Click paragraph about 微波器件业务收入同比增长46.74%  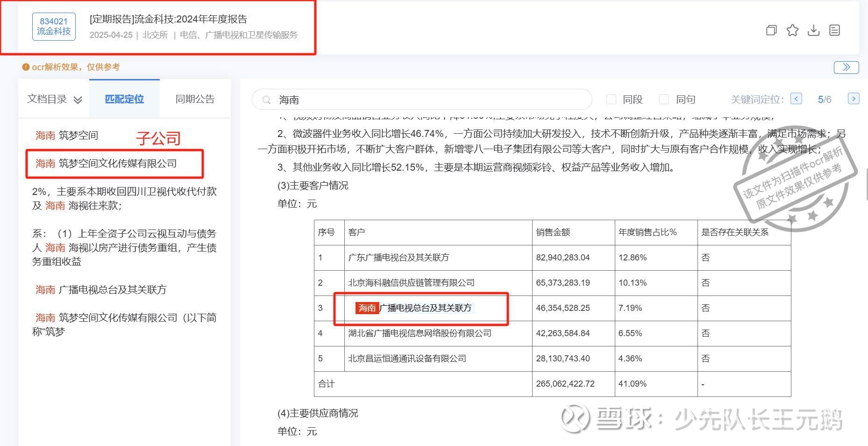point(551,142)
